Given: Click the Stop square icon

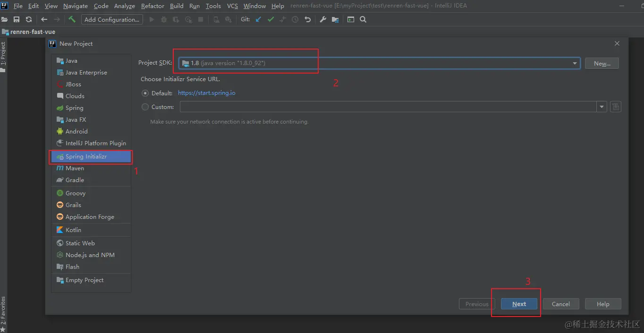Looking at the screenshot, I should click(201, 19).
